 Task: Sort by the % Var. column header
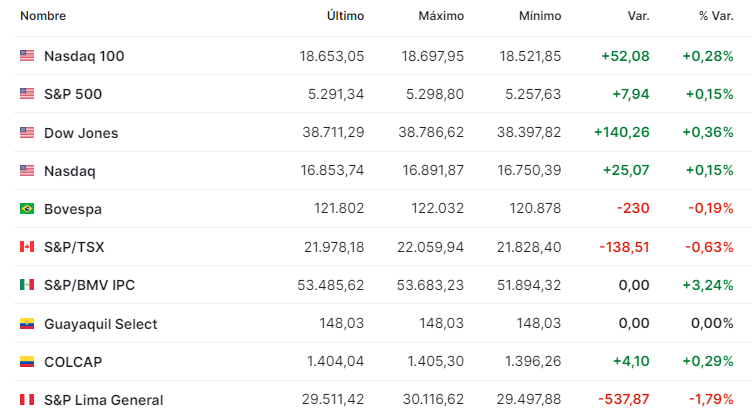[716, 16]
